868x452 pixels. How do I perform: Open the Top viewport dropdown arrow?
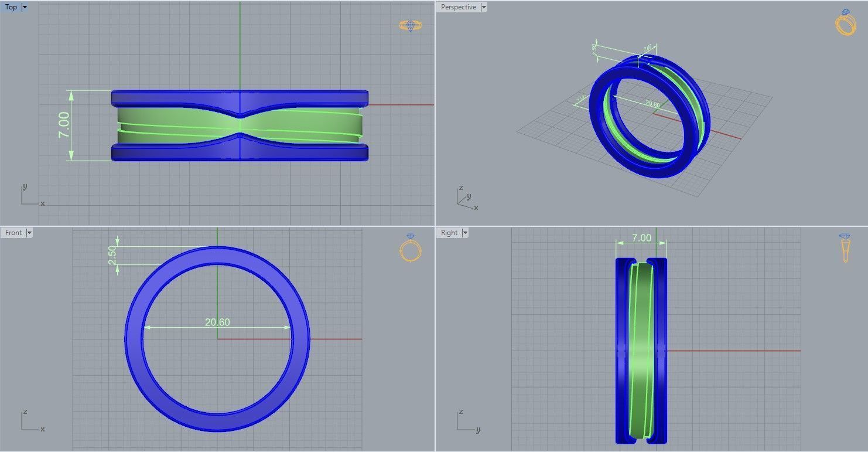tap(25, 7)
